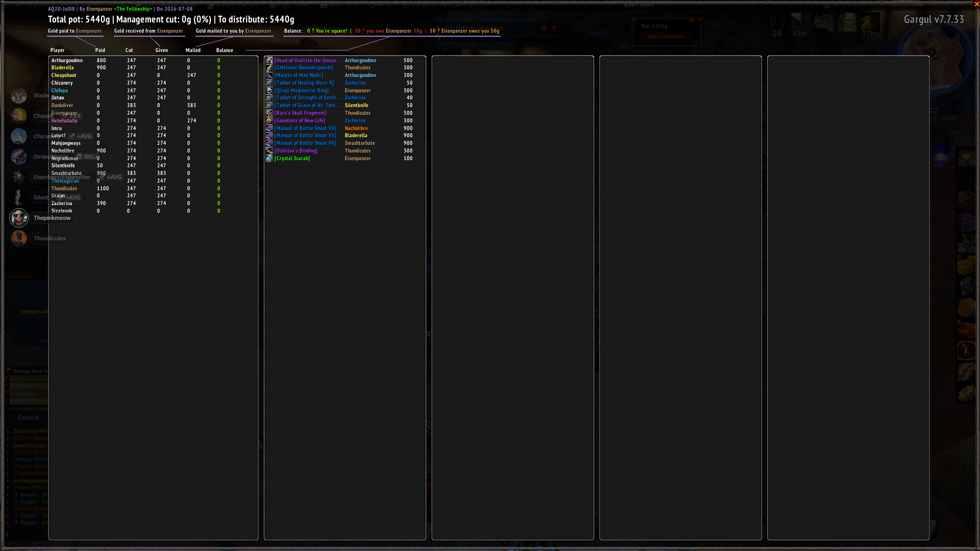This screenshot has height=551, width=980.
Task: Click winner Silentknife in the loot list
Action: (x=356, y=106)
